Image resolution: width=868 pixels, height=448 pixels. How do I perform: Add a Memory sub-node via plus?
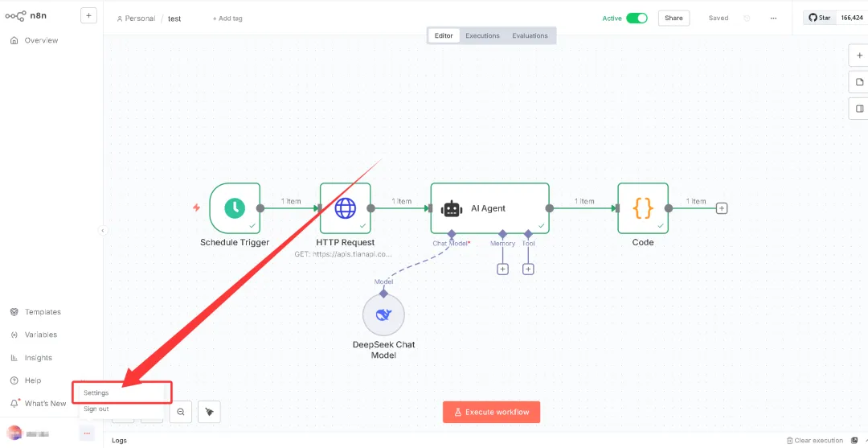502,269
